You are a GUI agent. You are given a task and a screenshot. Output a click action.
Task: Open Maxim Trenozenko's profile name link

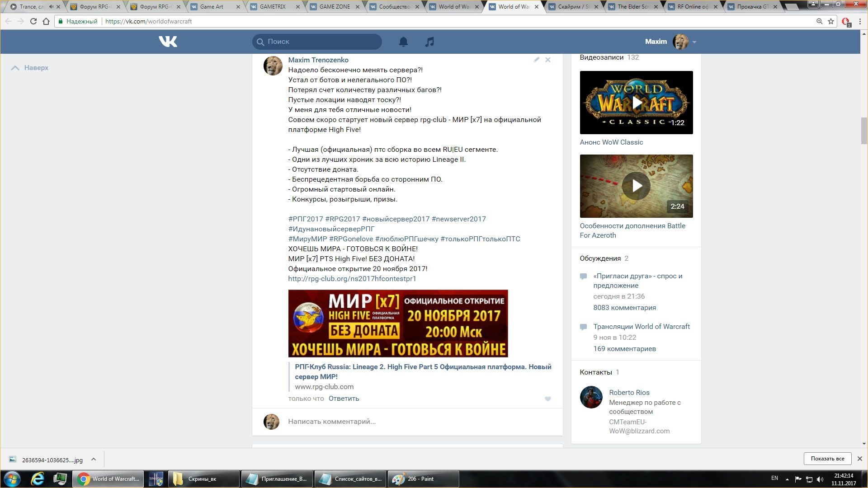click(318, 60)
